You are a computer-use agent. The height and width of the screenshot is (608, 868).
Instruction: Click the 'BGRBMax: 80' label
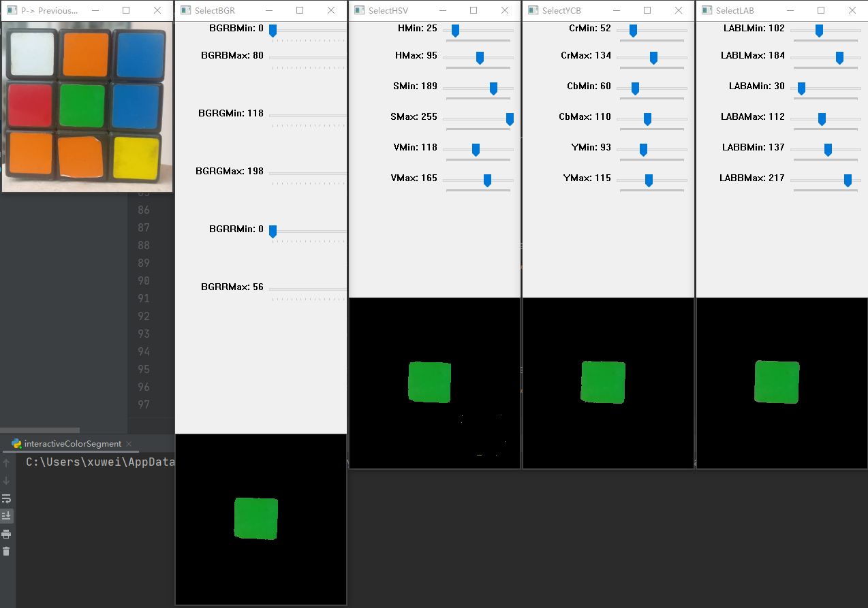tap(232, 55)
